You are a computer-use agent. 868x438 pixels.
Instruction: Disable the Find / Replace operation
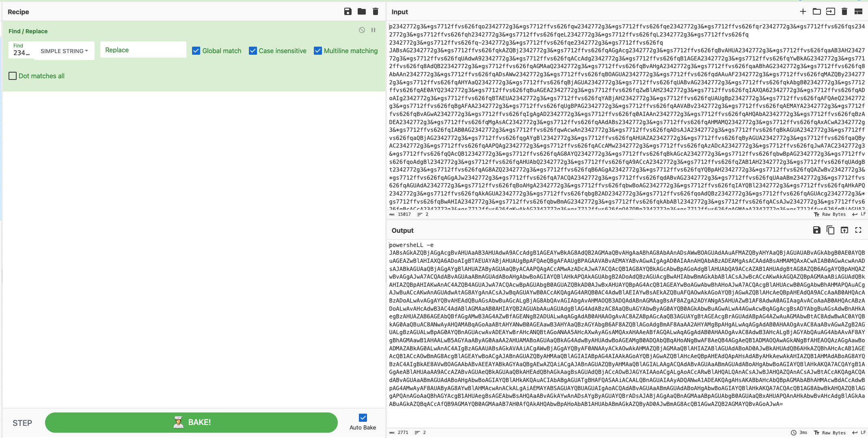click(x=362, y=30)
